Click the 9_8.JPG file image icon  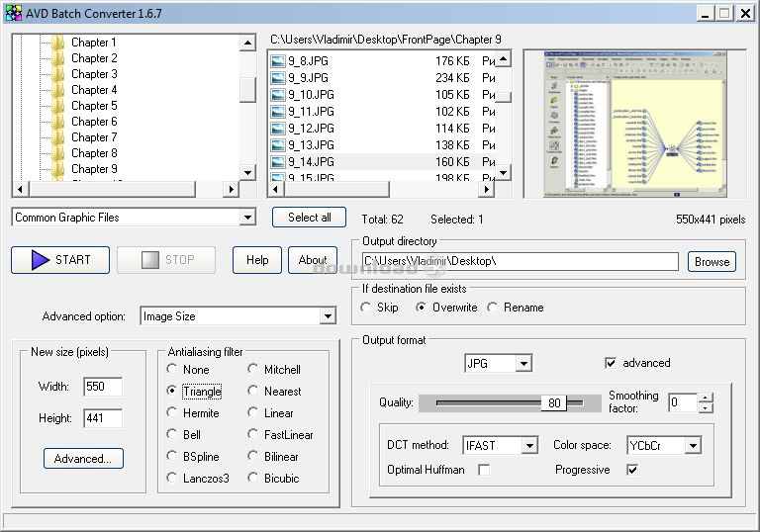click(x=278, y=61)
